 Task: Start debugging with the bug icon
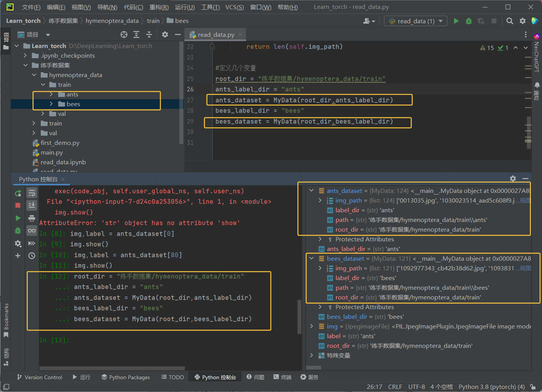pyautogui.click(x=469, y=21)
